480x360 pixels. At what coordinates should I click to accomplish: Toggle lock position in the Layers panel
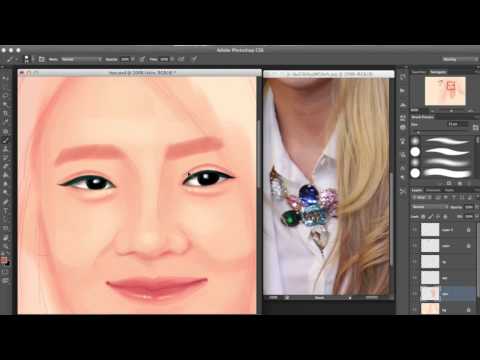(438, 217)
